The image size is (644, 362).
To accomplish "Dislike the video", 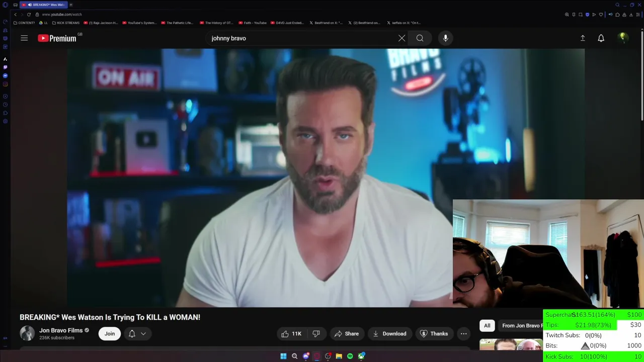I will 316,334.
